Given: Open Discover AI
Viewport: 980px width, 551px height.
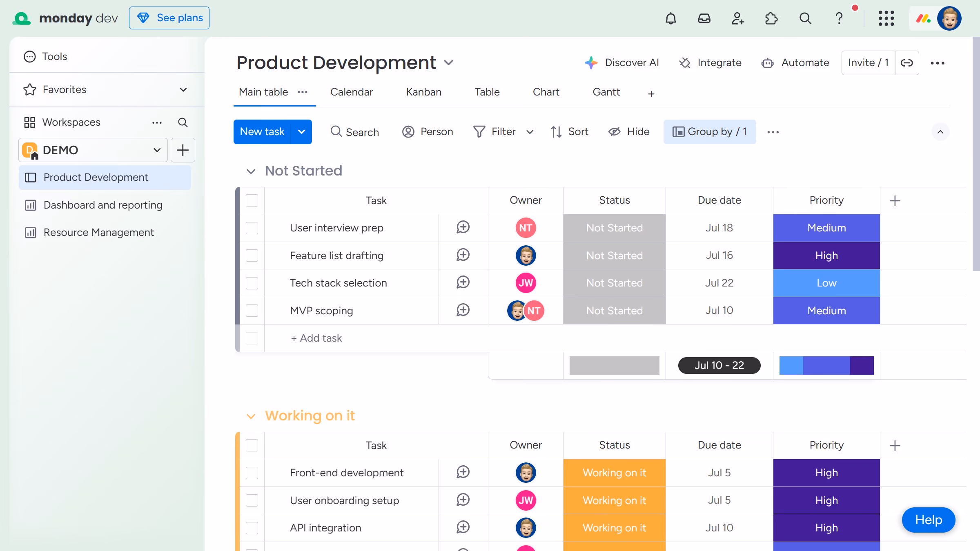Looking at the screenshot, I should [621, 63].
